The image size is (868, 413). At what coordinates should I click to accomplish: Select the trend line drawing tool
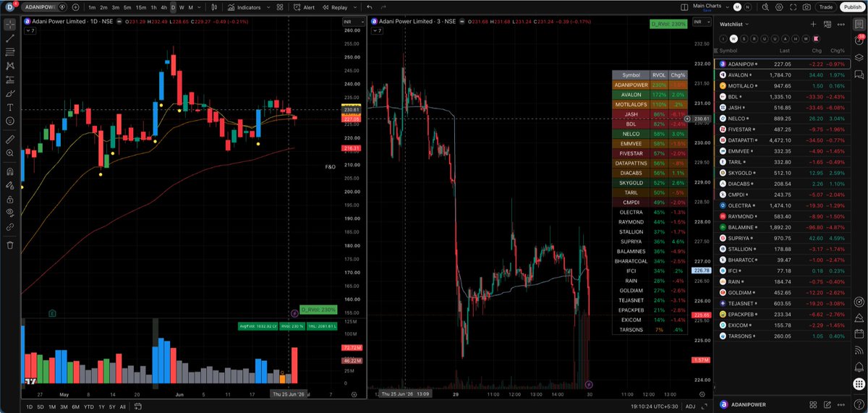point(10,37)
